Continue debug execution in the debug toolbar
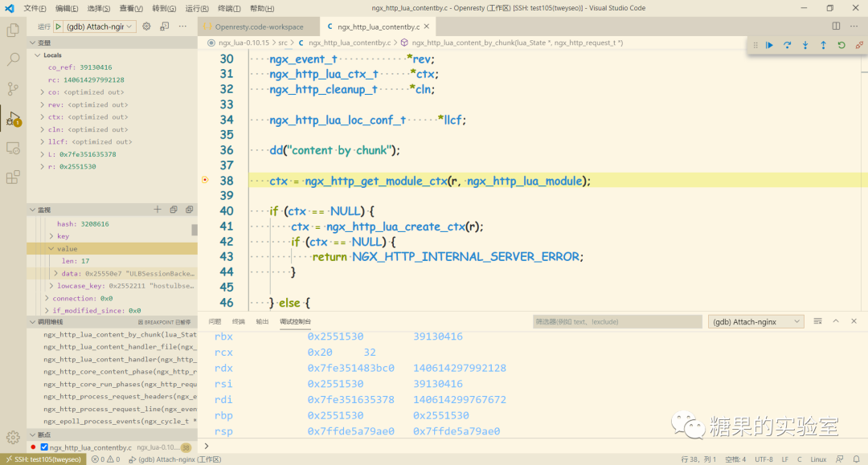Image resolution: width=868 pixels, height=465 pixels. 769,45
